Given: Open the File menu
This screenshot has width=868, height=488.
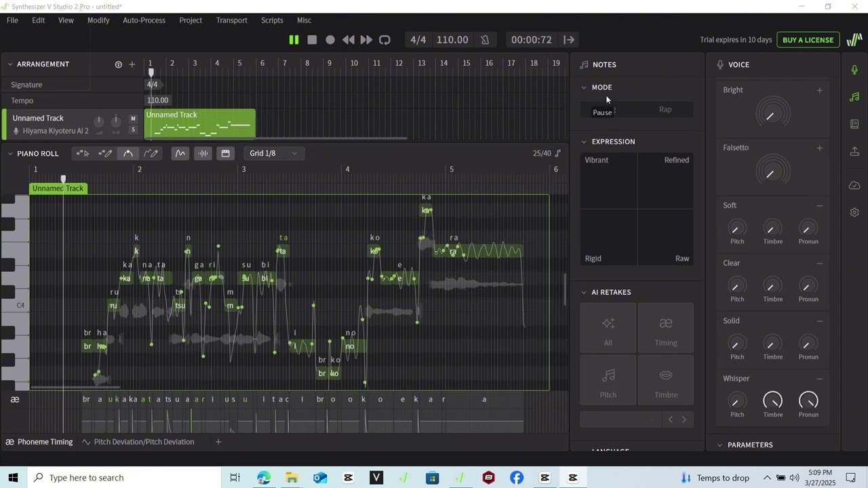Looking at the screenshot, I should point(12,20).
